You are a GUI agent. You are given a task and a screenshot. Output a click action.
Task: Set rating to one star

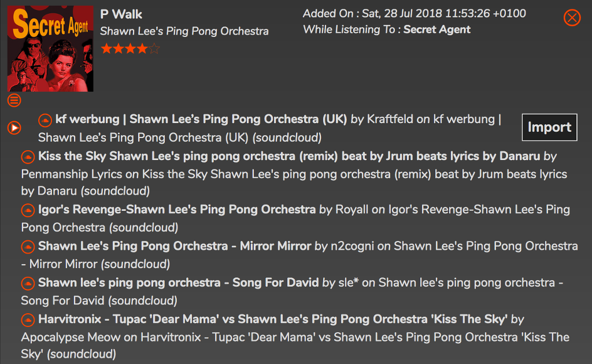106,49
